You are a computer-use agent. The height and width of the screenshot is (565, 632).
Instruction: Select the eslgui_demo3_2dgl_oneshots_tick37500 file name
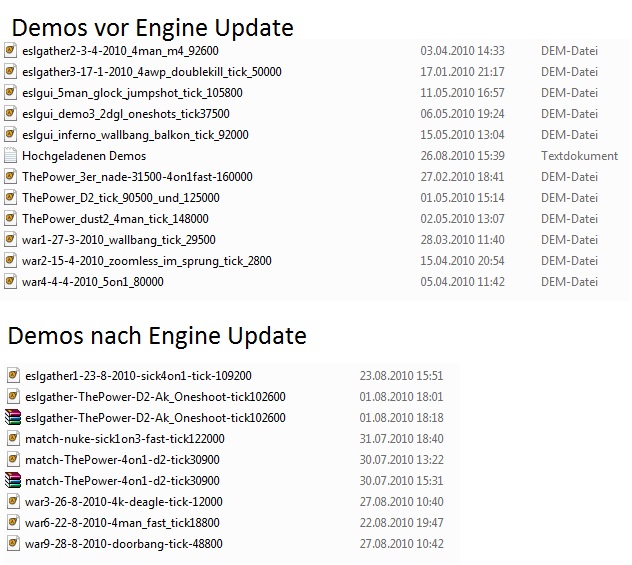point(126,114)
